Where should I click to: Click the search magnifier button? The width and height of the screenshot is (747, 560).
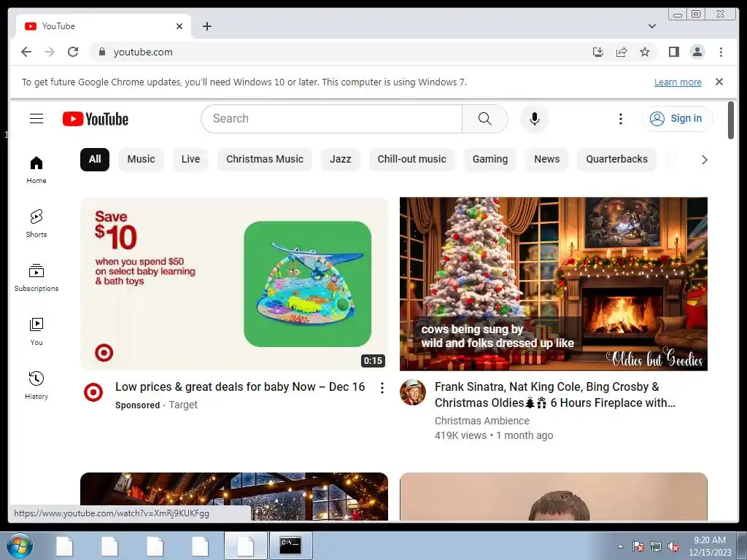(x=484, y=119)
